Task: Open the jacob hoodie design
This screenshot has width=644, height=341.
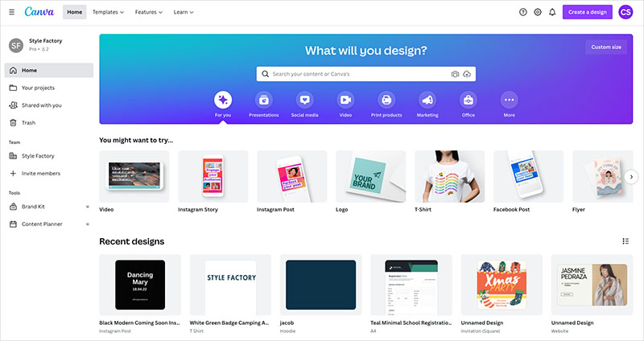Action: coord(320,285)
